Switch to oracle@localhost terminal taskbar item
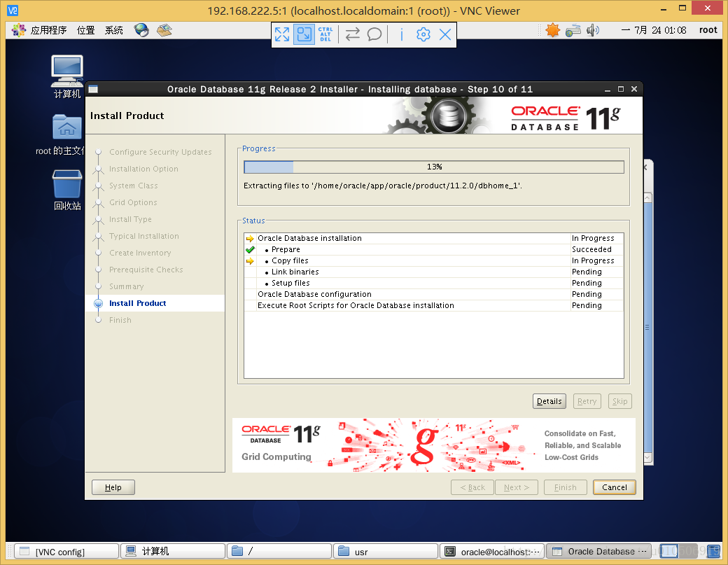 click(491, 551)
